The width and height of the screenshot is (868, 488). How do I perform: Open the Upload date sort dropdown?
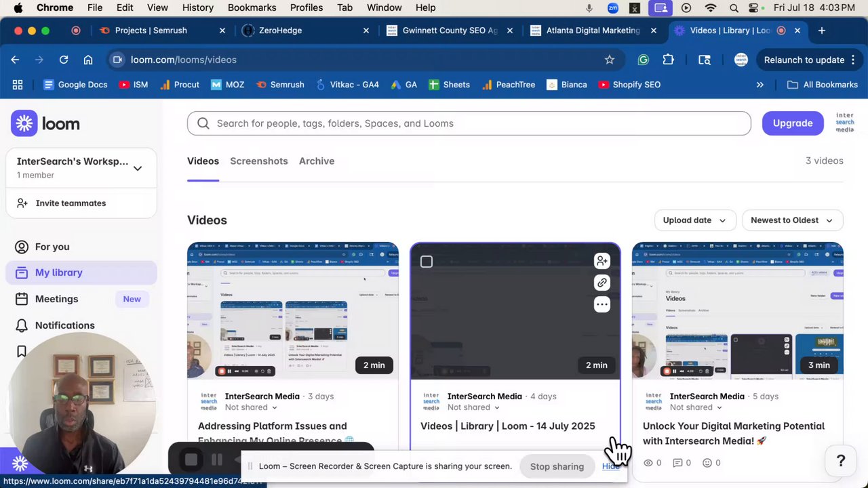(694, 220)
